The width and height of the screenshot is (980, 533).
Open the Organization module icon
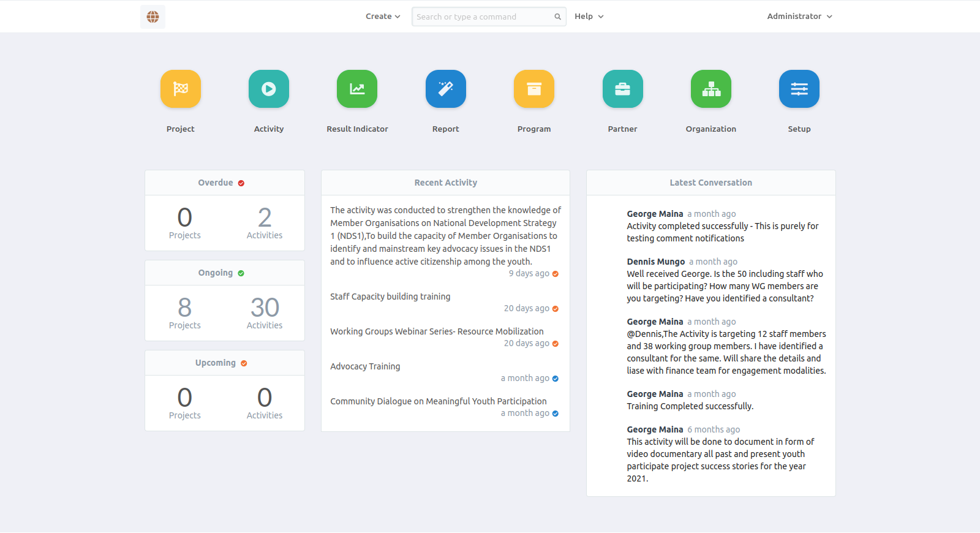[x=711, y=89]
